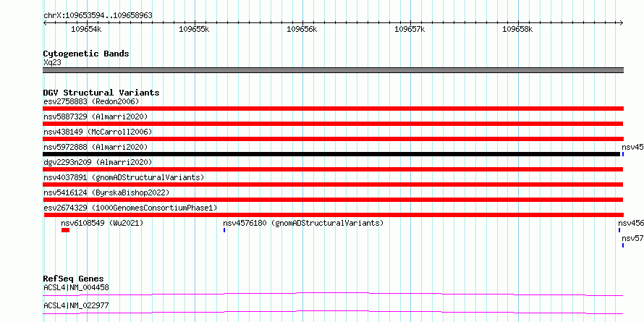Click the 109657k ruler label

click(410, 29)
